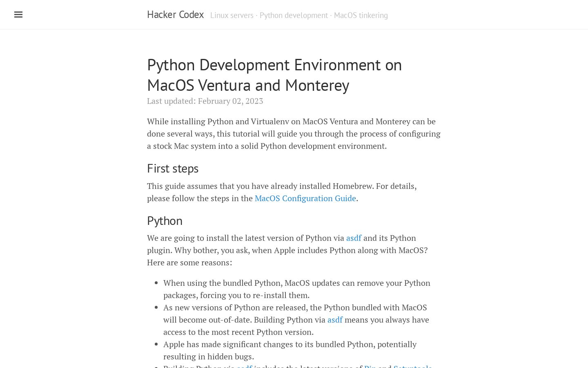Click the text "Here are some reasons:"
Viewport: 588px width, 368px height.
click(189, 263)
